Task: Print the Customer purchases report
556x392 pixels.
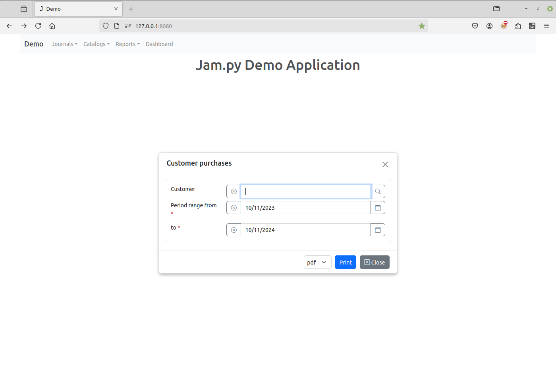Action: [x=345, y=262]
